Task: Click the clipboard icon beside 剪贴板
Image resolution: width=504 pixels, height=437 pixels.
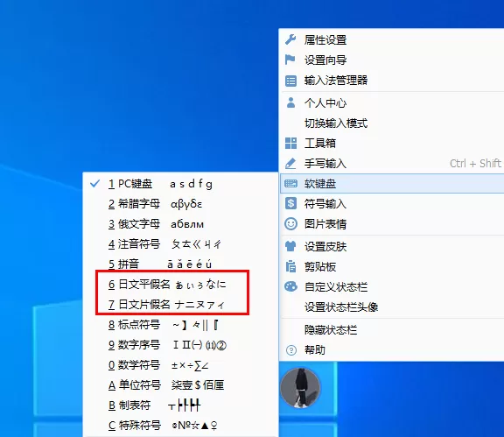Action: (x=290, y=267)
